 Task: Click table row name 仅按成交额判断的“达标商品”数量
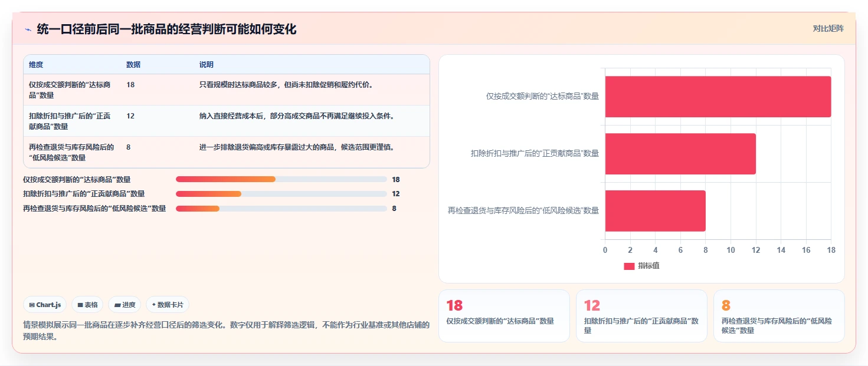pos(70,90)
